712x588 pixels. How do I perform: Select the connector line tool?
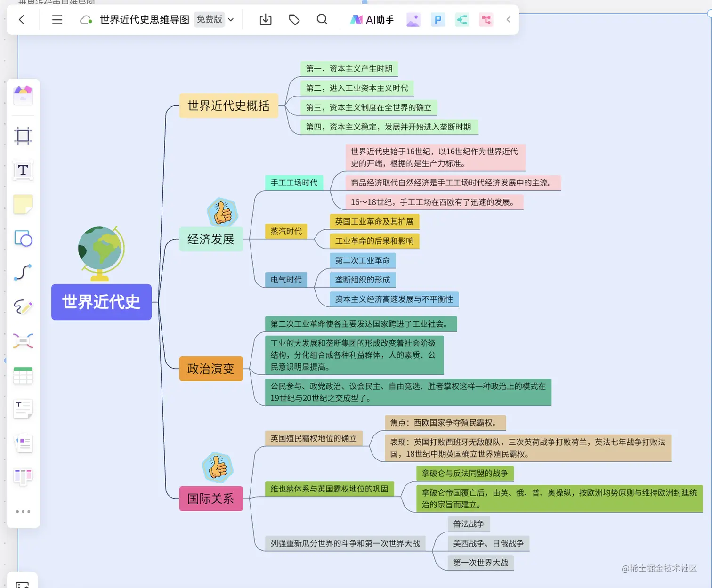click(x=23, y=273)
